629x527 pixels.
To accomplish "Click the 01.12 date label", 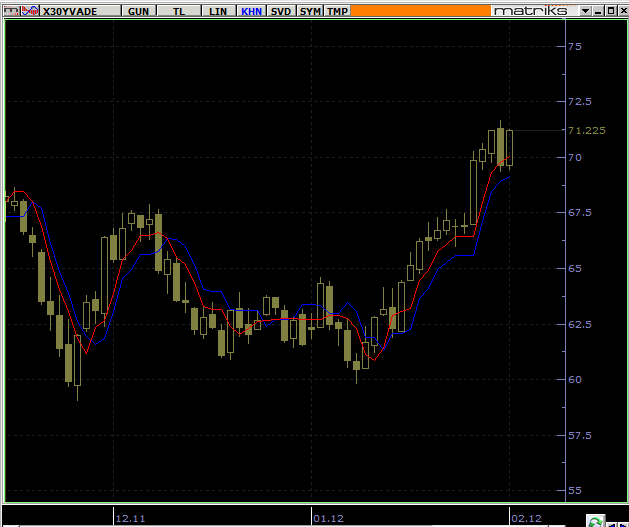I will pos(329,519).
